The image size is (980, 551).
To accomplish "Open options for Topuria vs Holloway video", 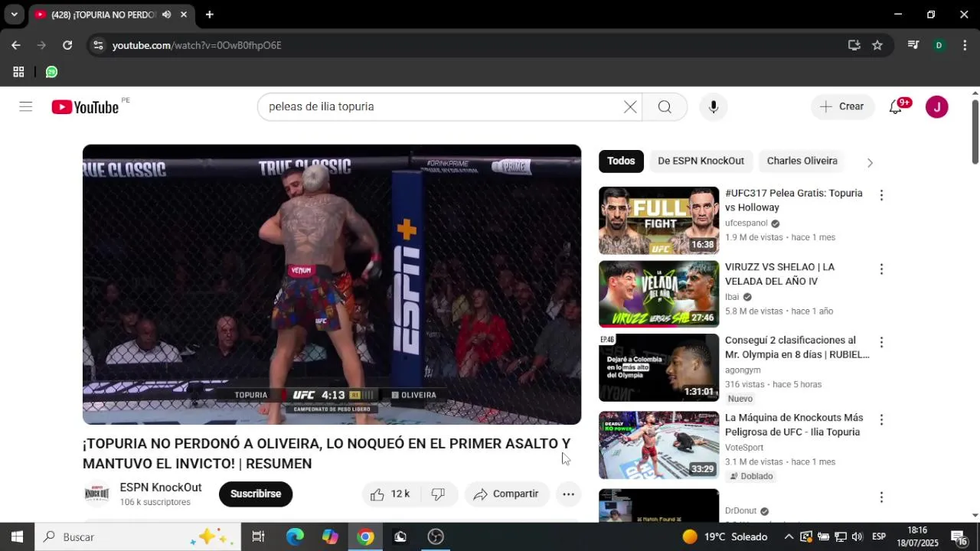I will coord(881,195).
